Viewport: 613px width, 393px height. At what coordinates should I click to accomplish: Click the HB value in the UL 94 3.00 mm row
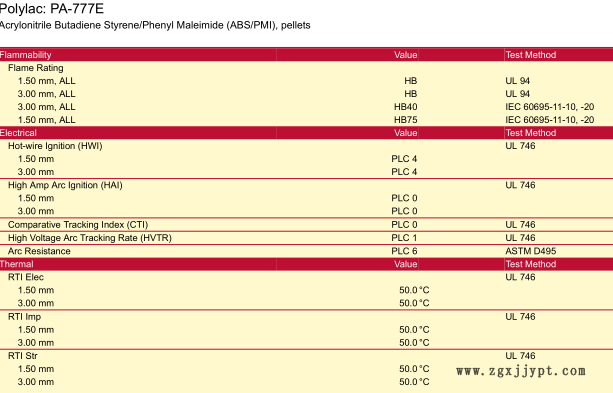tap(410, 94)
